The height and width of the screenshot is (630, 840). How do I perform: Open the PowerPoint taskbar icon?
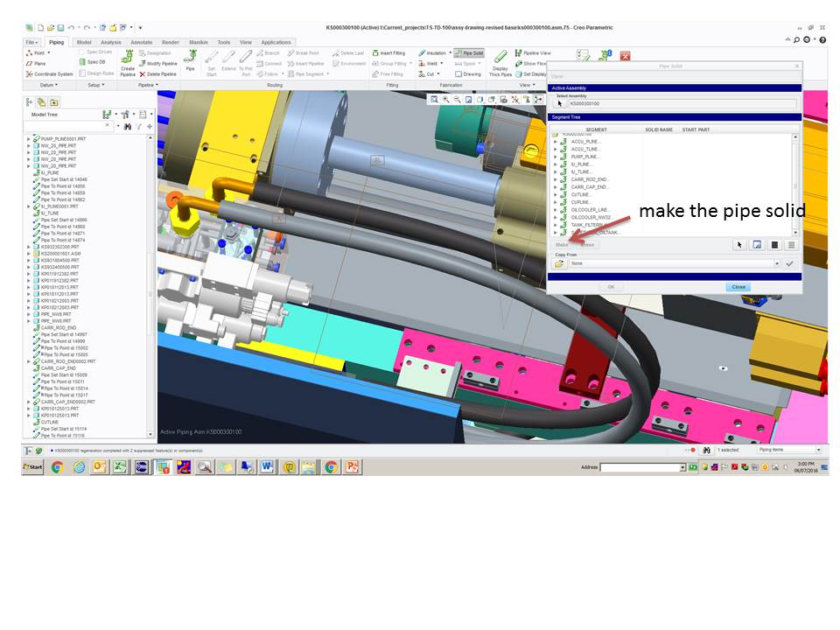coord(352,467)
